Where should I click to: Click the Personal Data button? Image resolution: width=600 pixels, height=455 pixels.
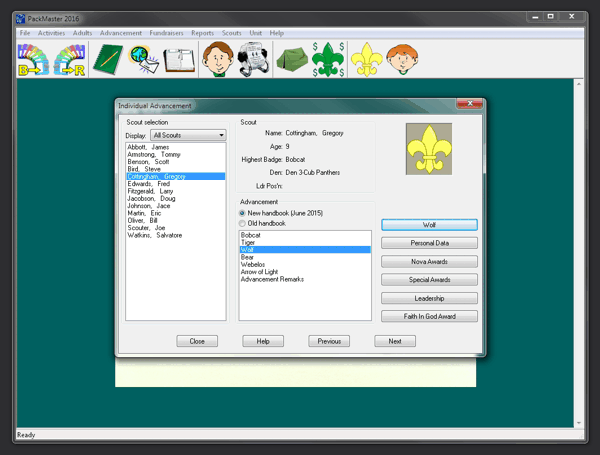[x=429, y=243]
